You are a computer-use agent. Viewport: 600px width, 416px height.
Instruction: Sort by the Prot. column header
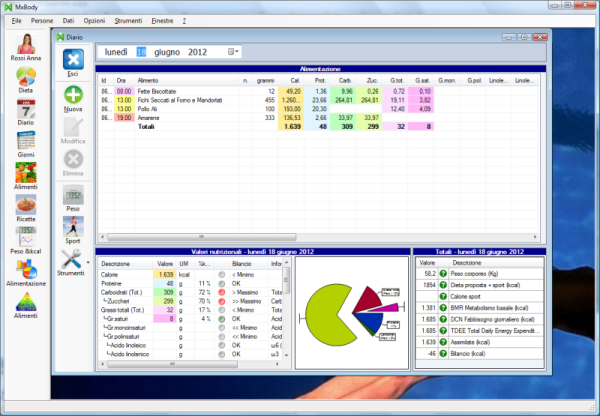click(x=316, y=80)
